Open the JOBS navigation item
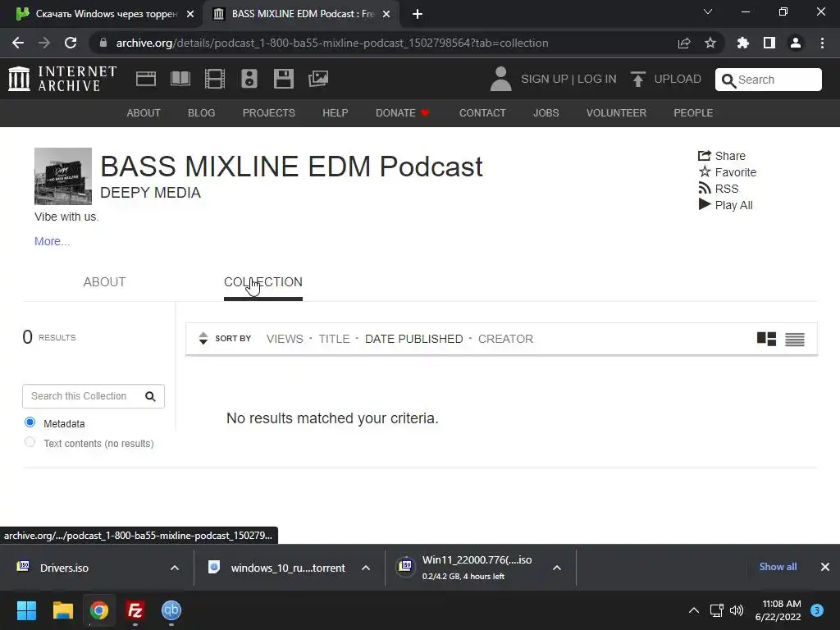840x630 pixels. point(546,113)
